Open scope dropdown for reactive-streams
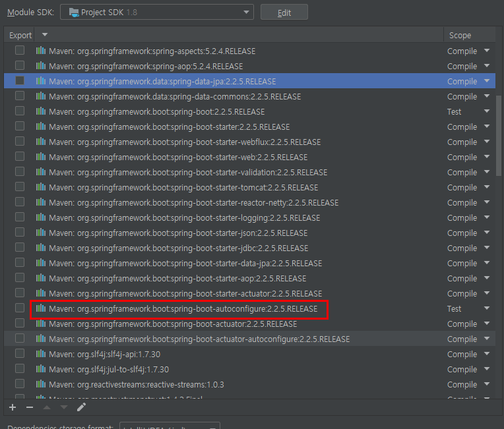 pyautogui.click(x=487, y=384)
